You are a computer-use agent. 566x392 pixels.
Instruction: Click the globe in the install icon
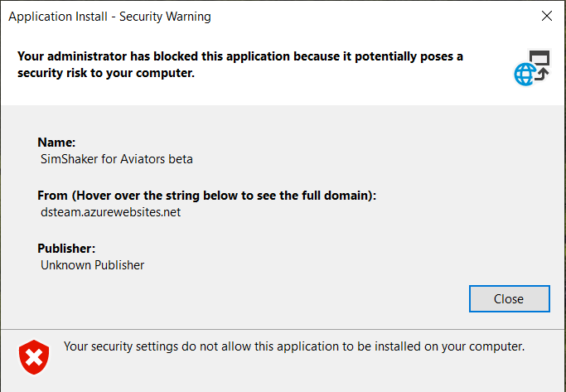tap(525, 75)
